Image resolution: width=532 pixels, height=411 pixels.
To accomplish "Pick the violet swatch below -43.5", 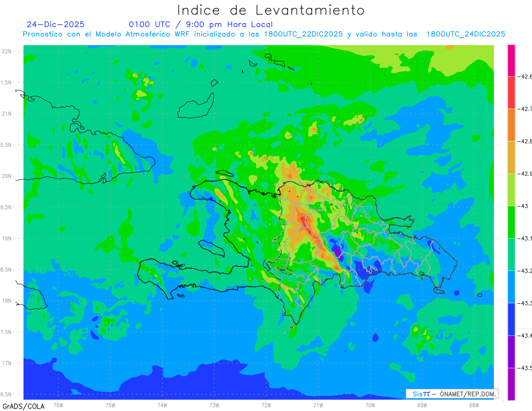I will click(x=511, y=384).
